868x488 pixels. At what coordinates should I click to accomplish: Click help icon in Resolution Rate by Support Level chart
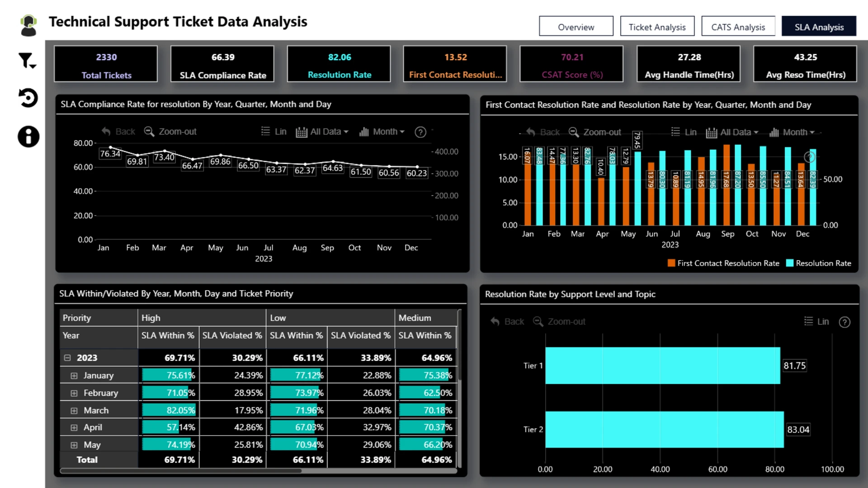coord(844,322)
